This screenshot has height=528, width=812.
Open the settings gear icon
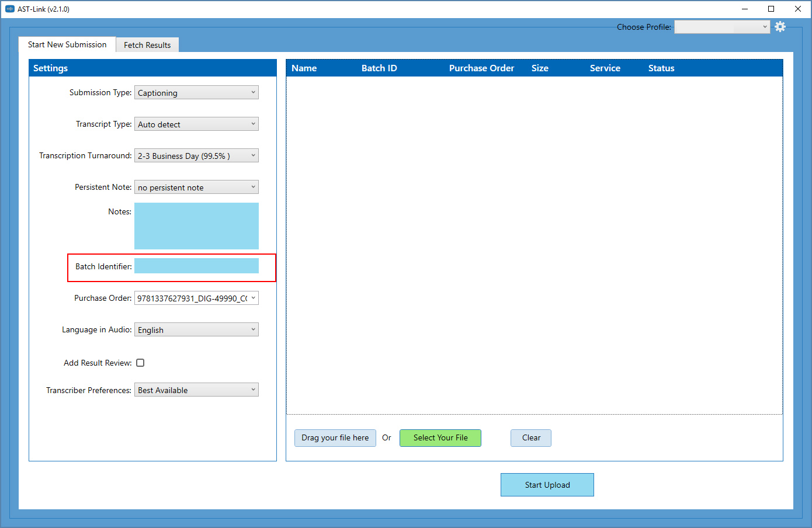[780, 26]
